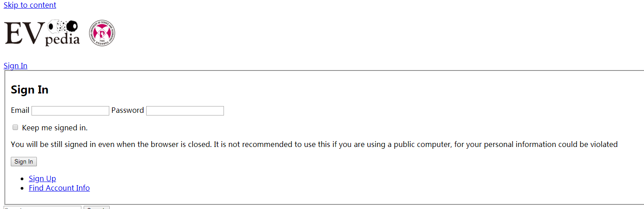Click the bold 'Sign In' heading
This screenshot has width=644, height=209.
tap(30, 89)
